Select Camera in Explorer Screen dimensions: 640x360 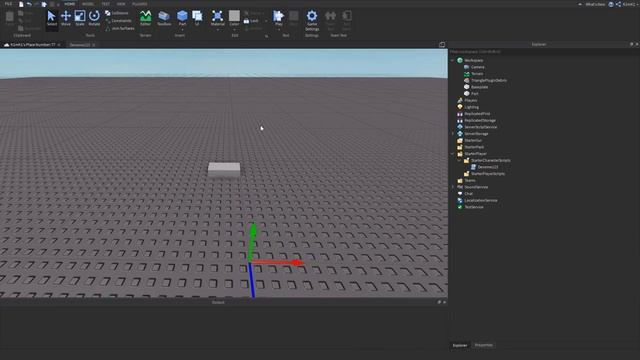[478, 67]
